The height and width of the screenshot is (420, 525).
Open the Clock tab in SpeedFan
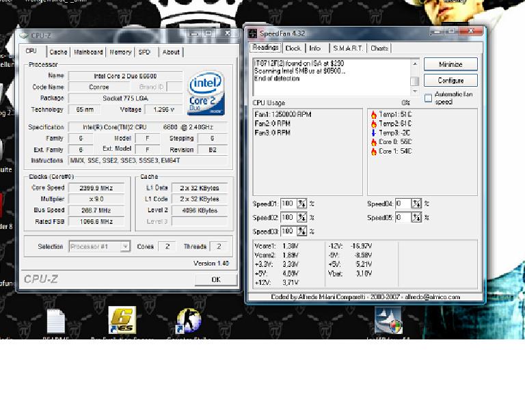click(x=293, y=48)
